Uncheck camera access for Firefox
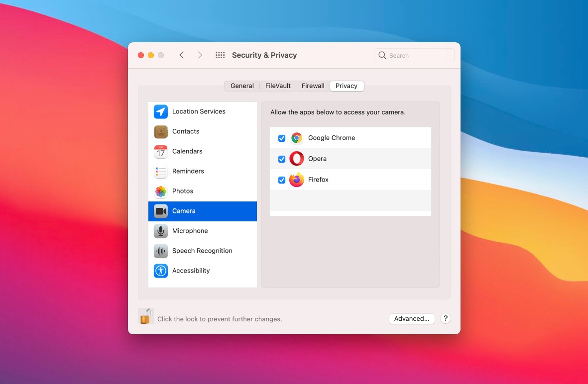This screenshot has width=588, height=384. (282, 180)
